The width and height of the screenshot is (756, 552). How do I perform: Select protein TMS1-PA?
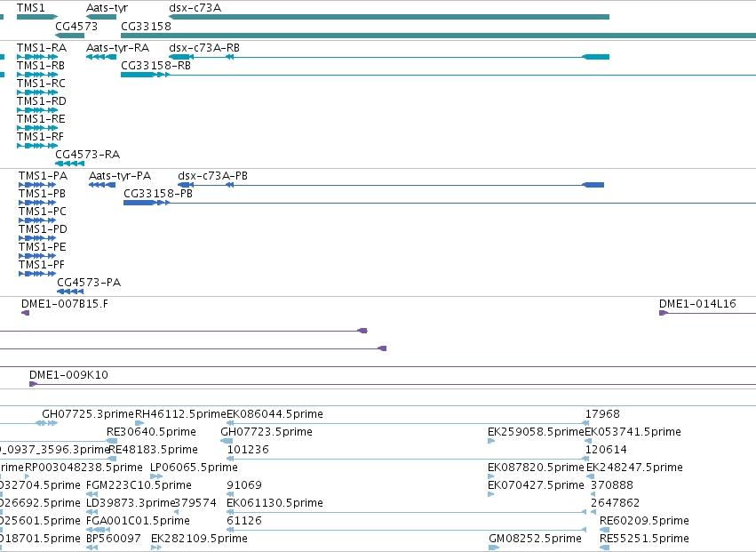37,185
